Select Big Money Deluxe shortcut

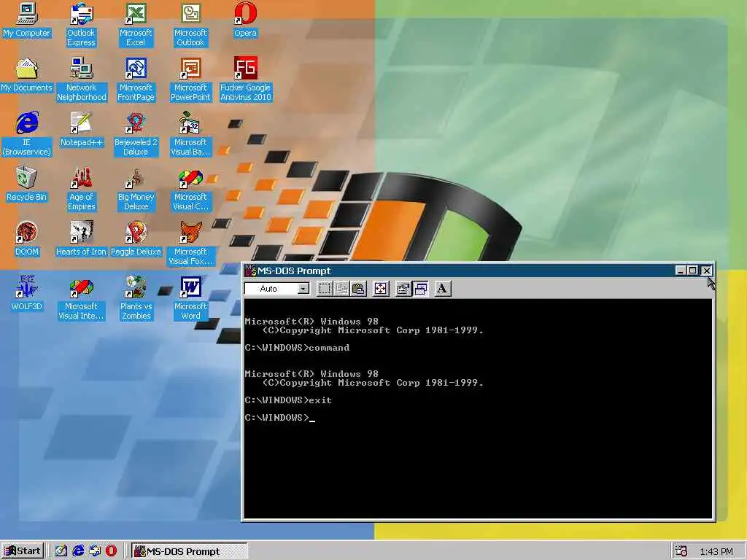[136, 189]
